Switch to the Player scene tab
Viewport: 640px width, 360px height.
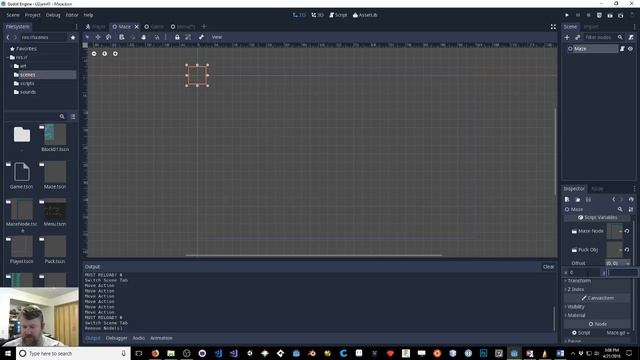[x=96, y=27]
